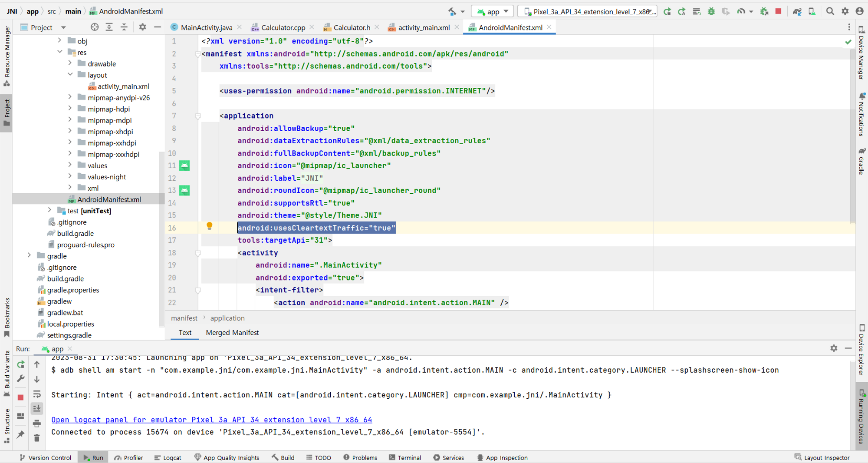The image size is (868, 463).
Task: Click the account avatar icon
Action: 859,11
